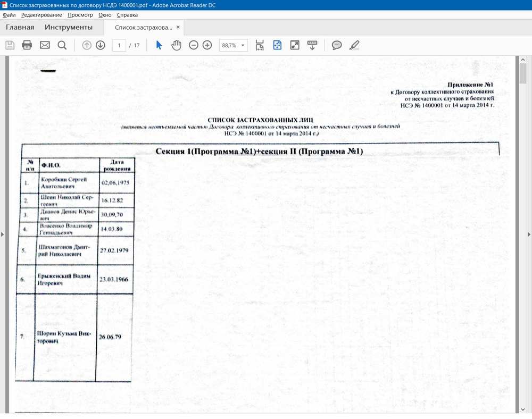Image resolution: width=532 pixels, height=419 pixels.
Task: Expand the right tools pane
Action: tap(529, 234)
